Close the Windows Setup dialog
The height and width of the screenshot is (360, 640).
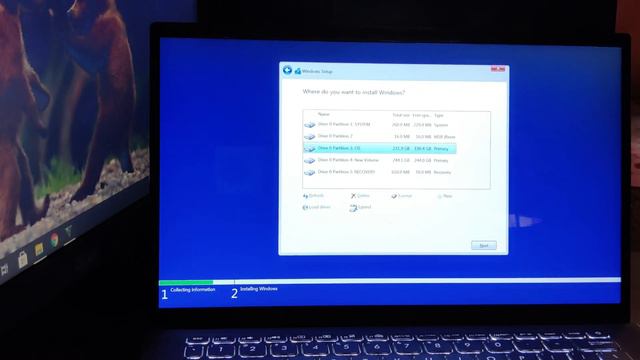(498, 69)
